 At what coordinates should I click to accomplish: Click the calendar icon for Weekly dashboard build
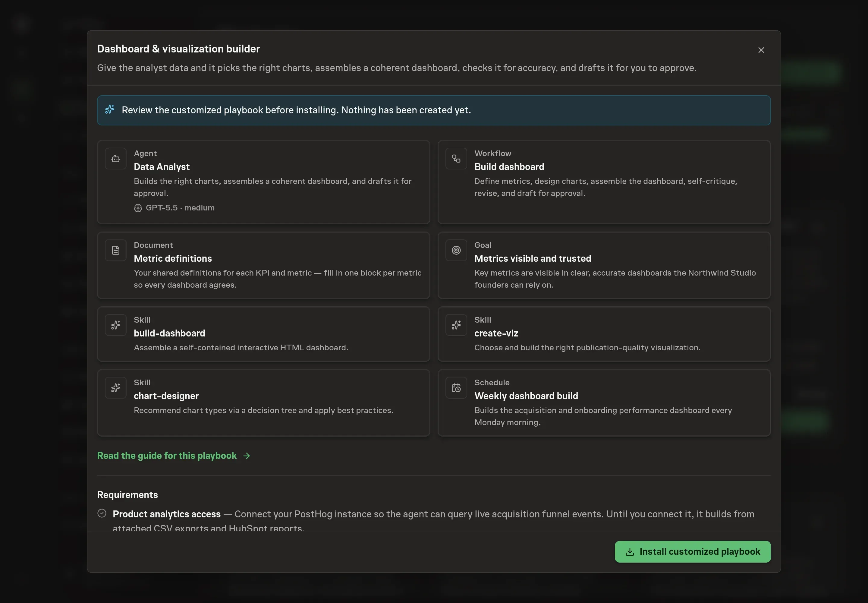tap(456, 388)
